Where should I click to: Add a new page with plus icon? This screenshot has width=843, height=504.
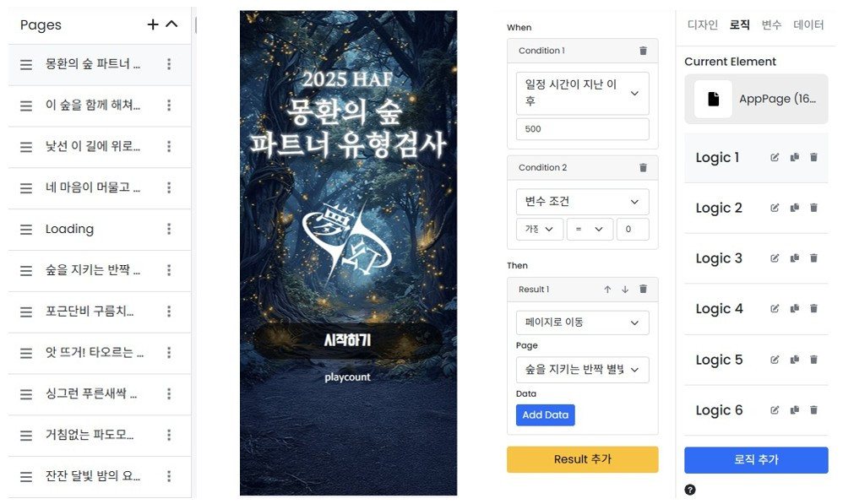pyautogui.click(x=153, y=24)
